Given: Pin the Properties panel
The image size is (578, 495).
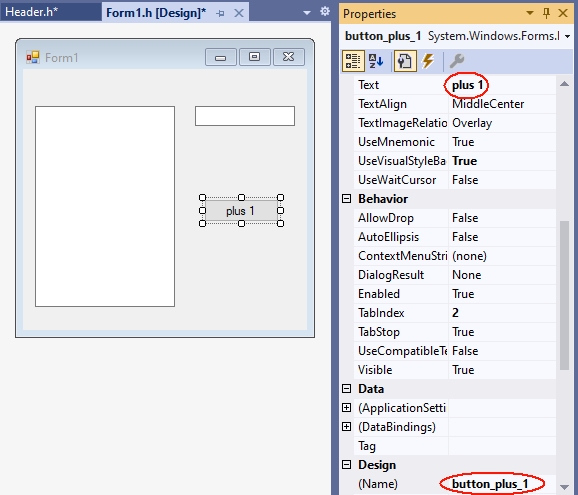Looking at the screenshot, I should pos(546,14).
